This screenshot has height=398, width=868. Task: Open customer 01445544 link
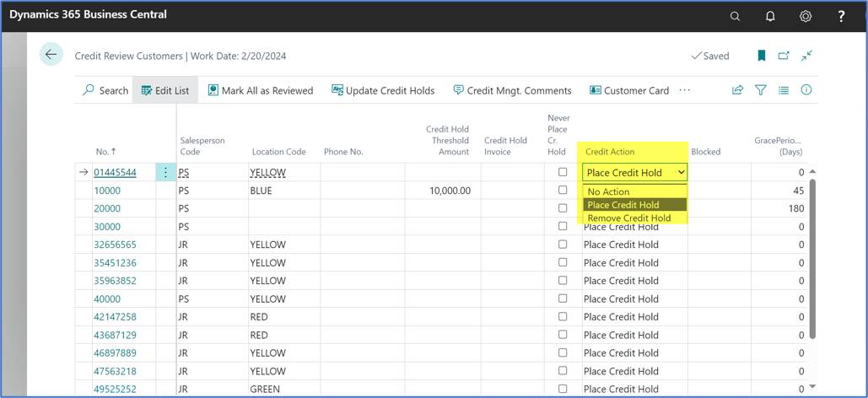click(x=115, y=173)
